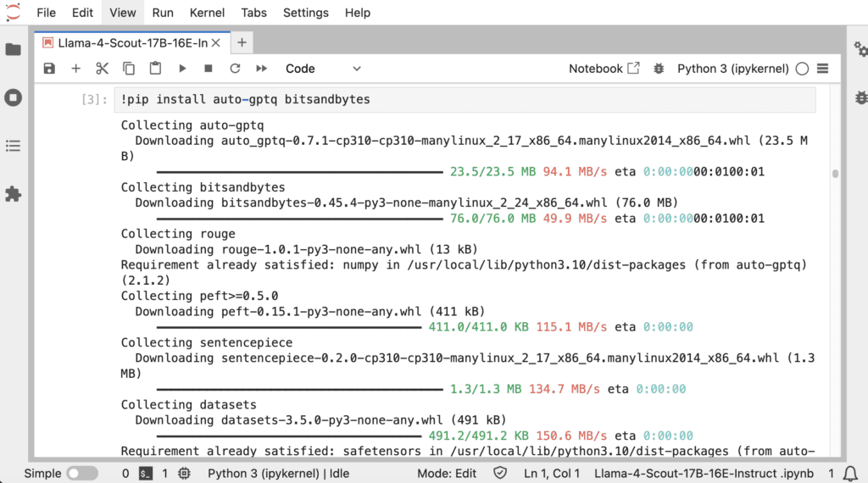Click the Jupyter logo icon
The height and width of the screenshot is (483, 868).
point(13,12)
